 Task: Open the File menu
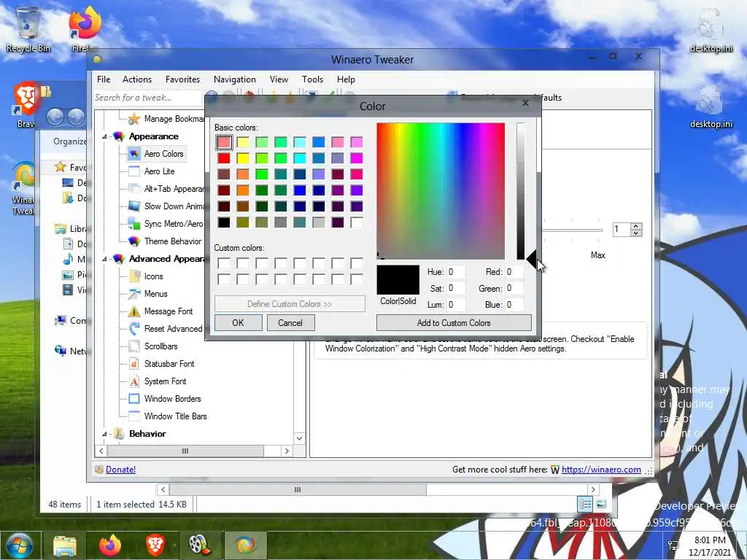pyautogui.click(x=104, y=79)
